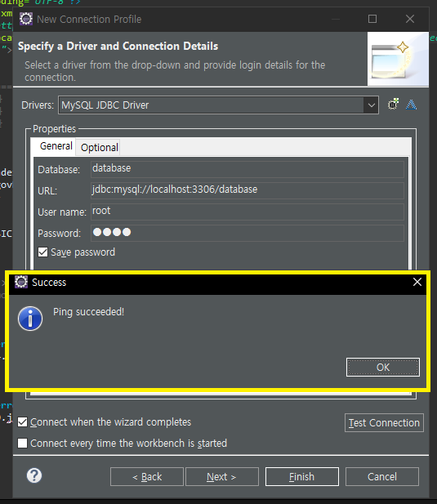Click the Eclipse icon in New Connection Profile title
Screen dimensions: 437x504
[26, 19]
